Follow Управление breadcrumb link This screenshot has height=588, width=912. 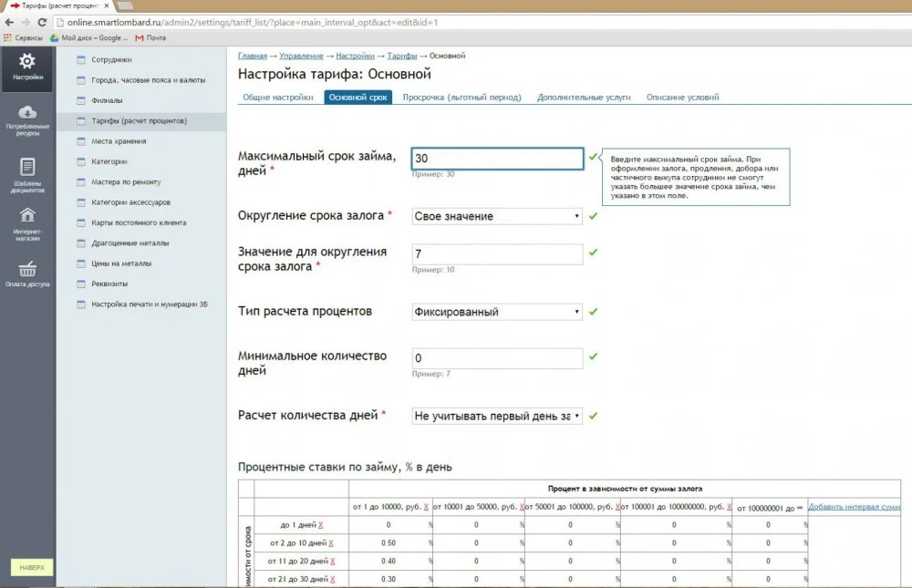point(301,56)
